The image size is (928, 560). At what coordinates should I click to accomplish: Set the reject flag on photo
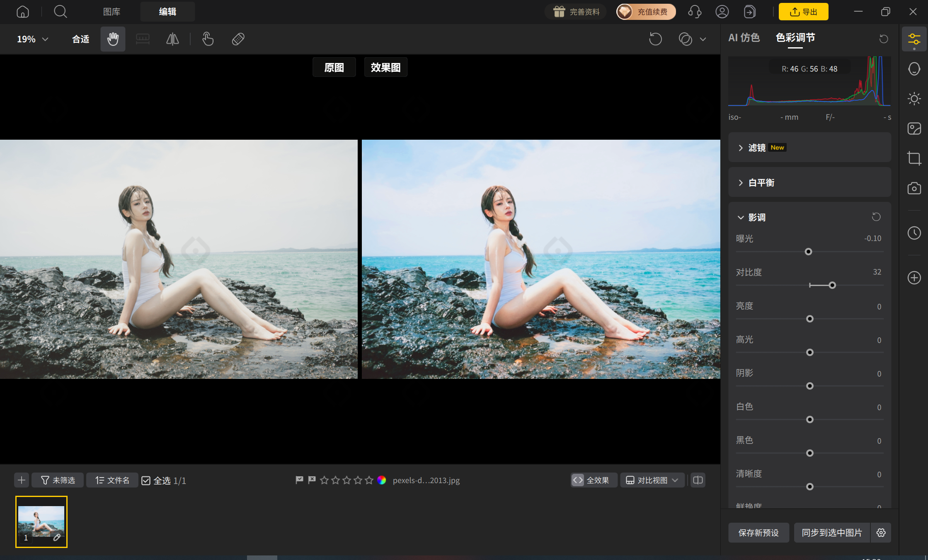coord(312,480)
